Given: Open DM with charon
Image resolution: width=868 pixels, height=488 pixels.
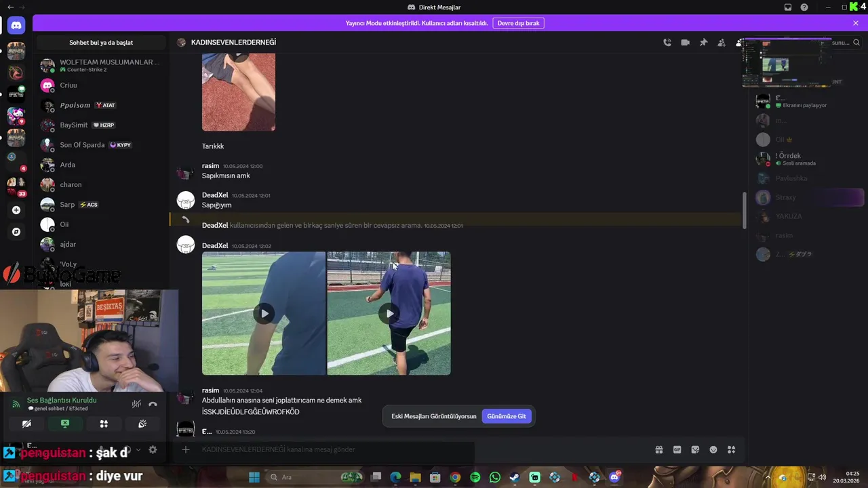Looking at the screenshot, I should point(101,184).
